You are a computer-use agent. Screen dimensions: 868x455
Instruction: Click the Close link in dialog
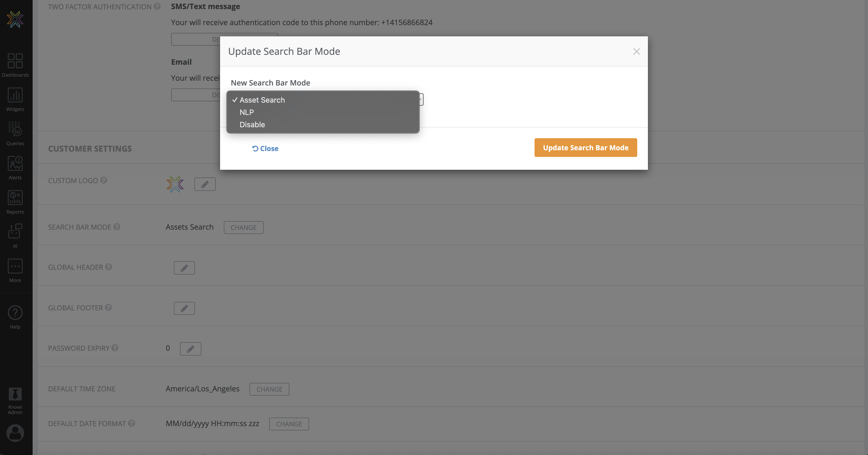point(265,149)
